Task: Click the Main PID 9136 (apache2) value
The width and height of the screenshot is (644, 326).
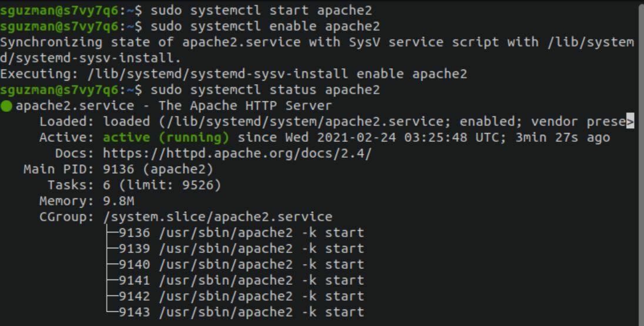Action: [158, 169]
